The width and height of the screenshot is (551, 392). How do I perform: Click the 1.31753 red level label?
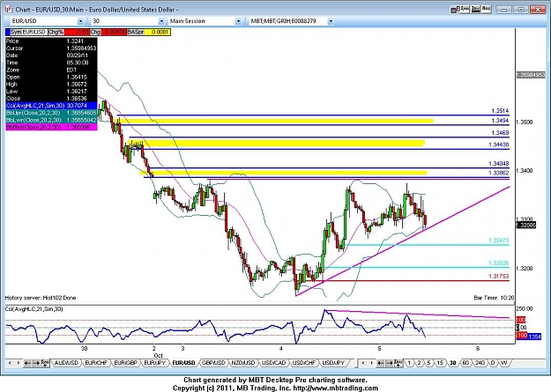(x=499, y=276)
